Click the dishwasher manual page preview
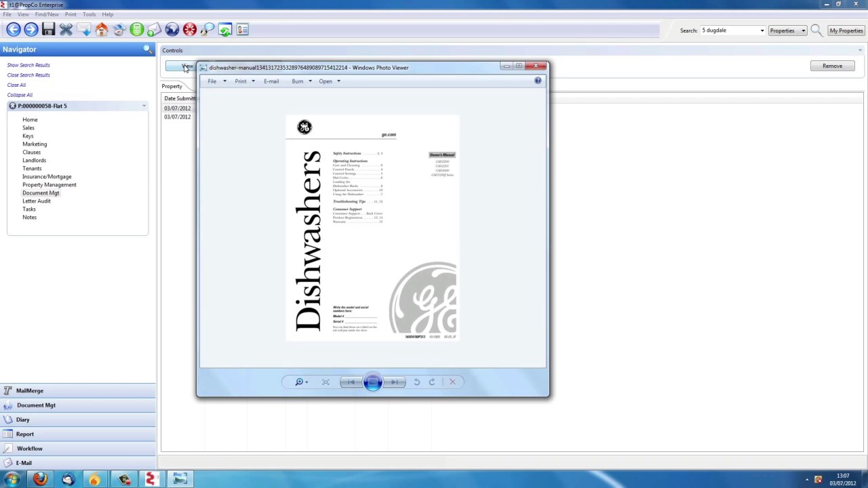868x488 pixels. pyautogui.click(x=372, y=228)
